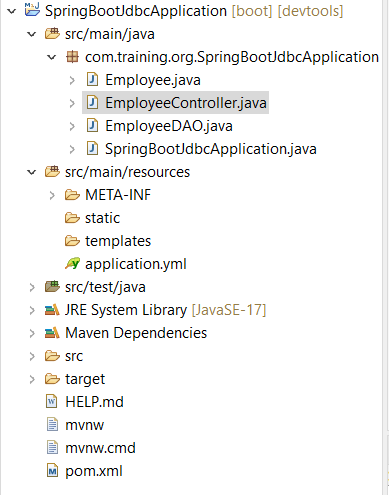Viewport: 389px width, 495px height.
Task: Click the src/main/resources folder icon
Action: pos(52,171)
